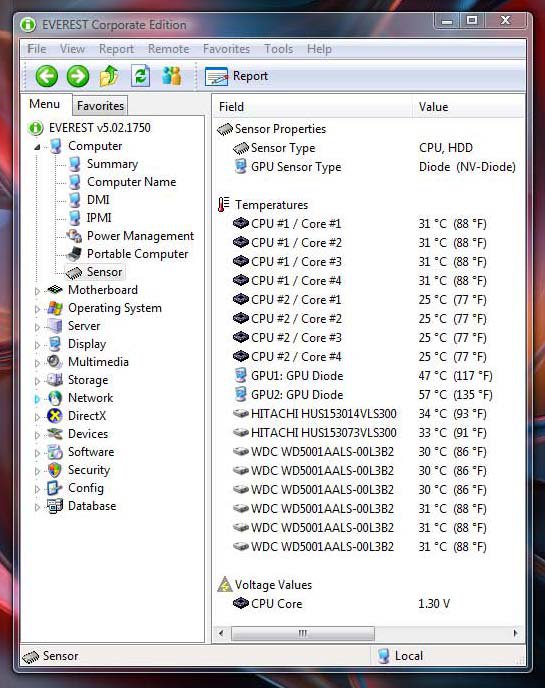Click the Voltage Values warning icon
545x688 pixels.
(225, 584)
